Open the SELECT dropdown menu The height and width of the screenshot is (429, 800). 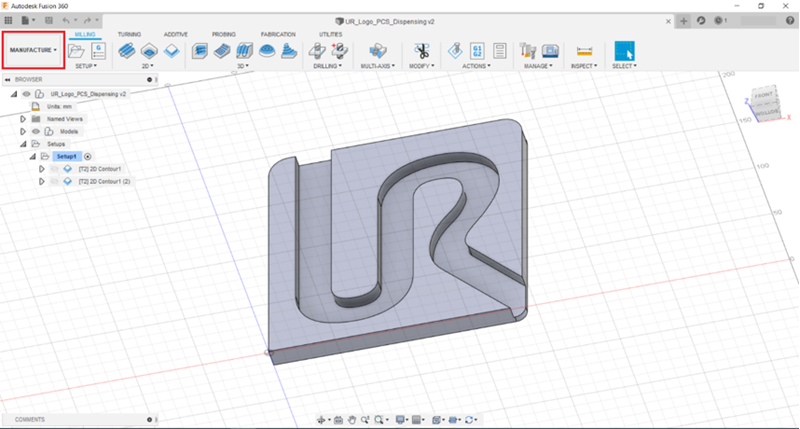coord(624,66)
